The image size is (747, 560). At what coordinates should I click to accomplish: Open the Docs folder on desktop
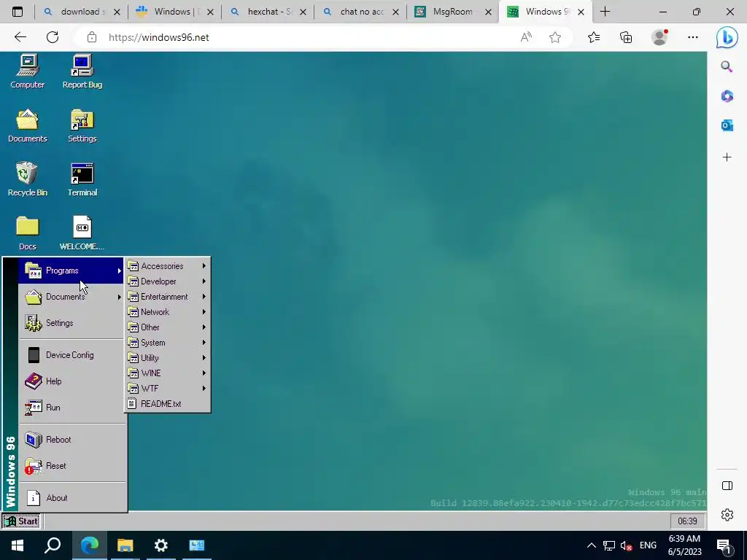click(27, 233)
